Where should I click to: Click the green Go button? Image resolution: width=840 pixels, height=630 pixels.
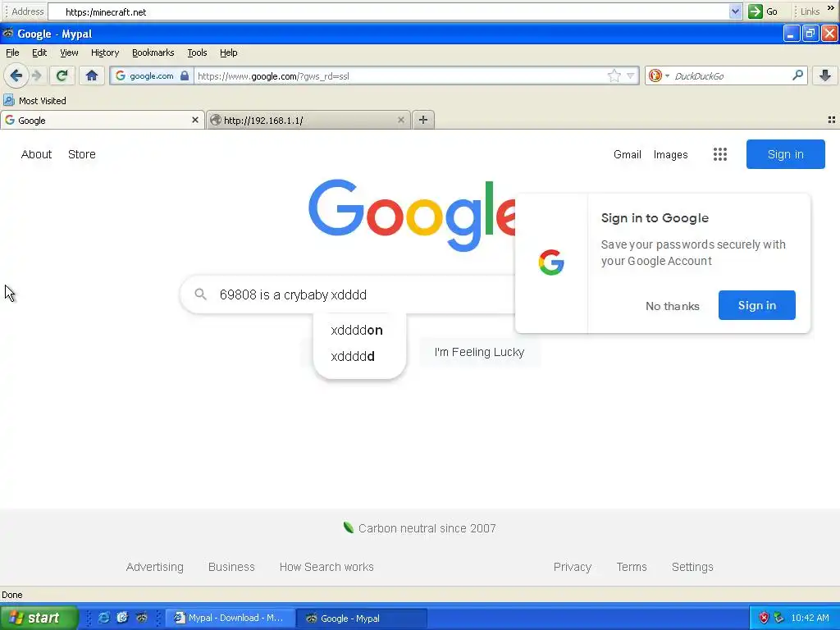tap(763, 11)
